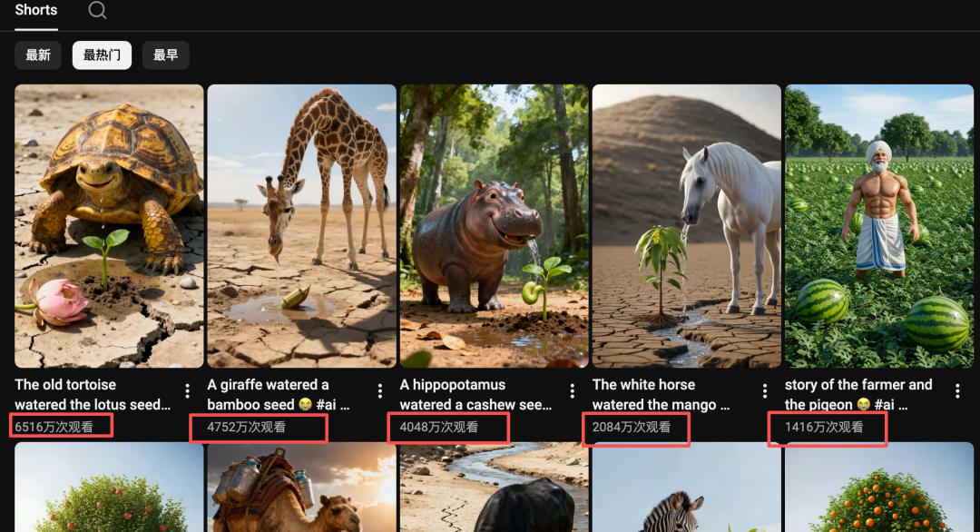Open the story of the farmer title

(x=857, y=395)
